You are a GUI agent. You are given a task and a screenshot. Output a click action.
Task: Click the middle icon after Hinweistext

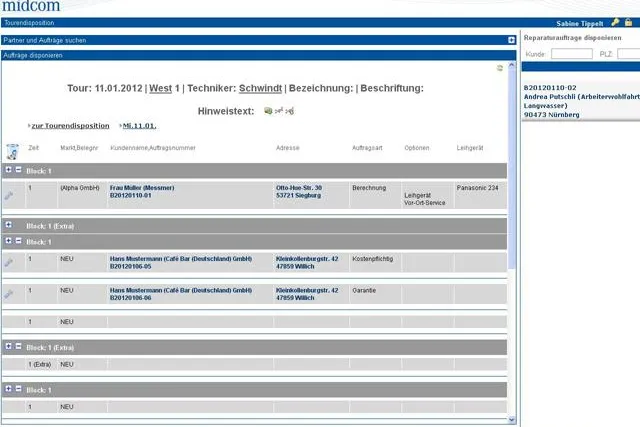[279, 111]
